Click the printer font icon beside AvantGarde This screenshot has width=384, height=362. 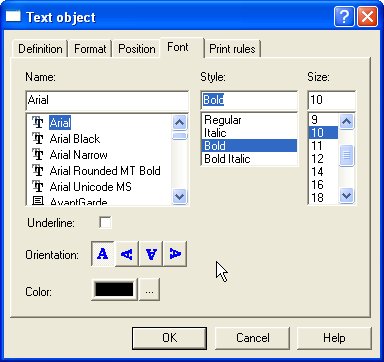pyautogui.click(x=38, y=201)
